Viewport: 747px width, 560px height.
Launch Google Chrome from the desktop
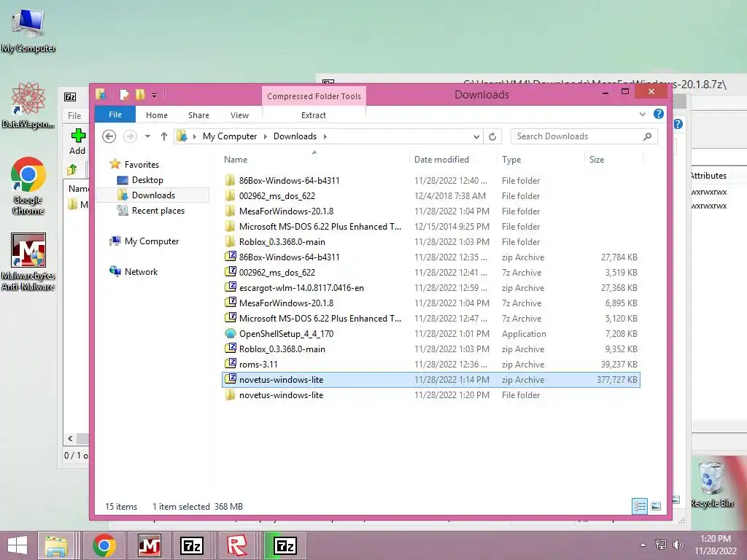28,186
